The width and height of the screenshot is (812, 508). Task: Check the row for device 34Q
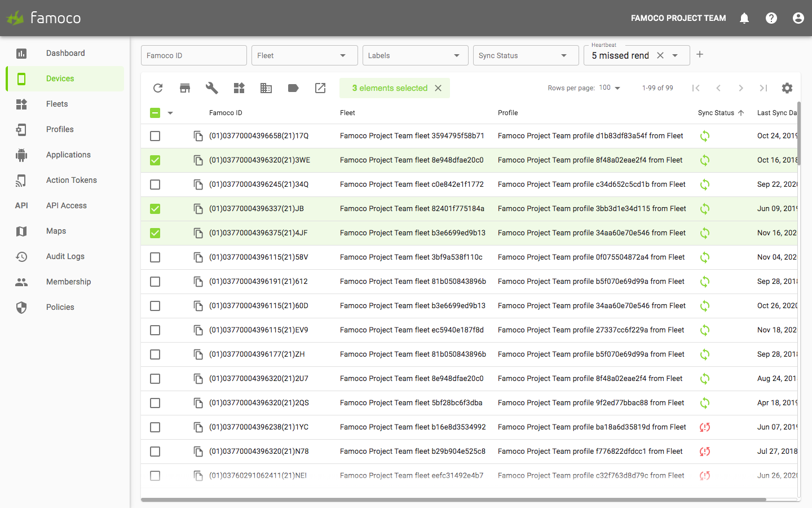click(x=155, y=185)
